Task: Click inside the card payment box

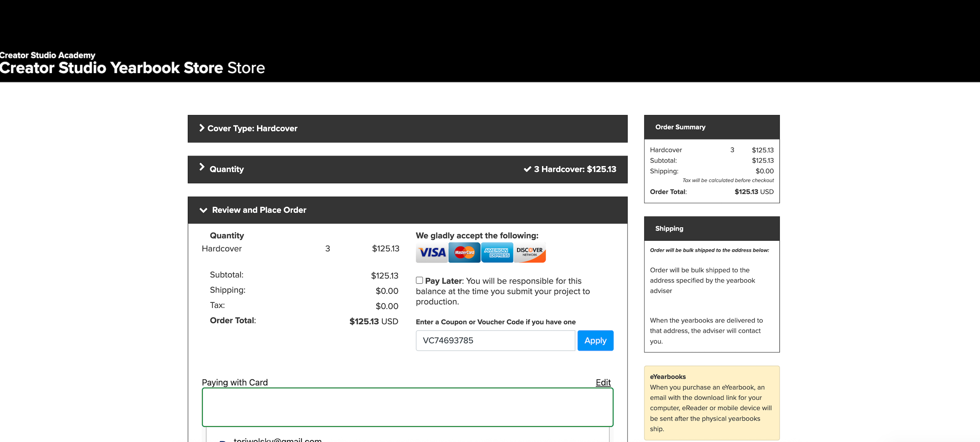Action: (x=407, y=407)
